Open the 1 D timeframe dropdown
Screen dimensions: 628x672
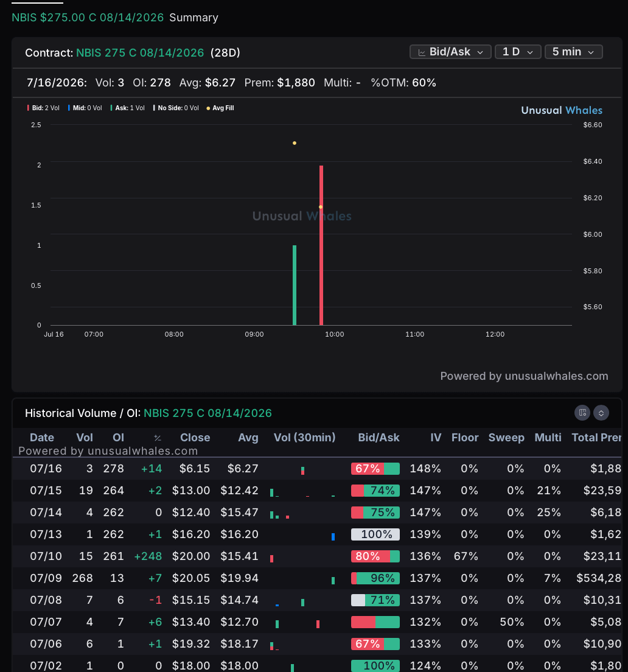518,52
